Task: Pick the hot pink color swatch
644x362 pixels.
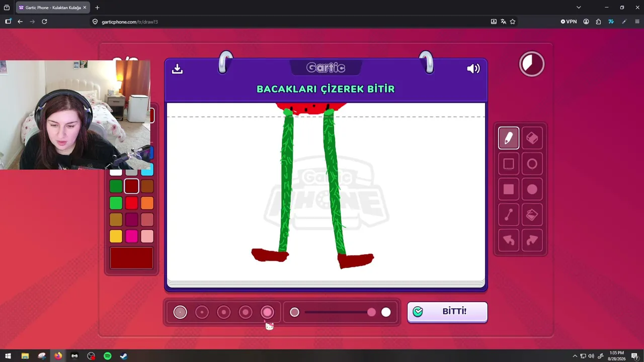Action: tap(131, 236)
